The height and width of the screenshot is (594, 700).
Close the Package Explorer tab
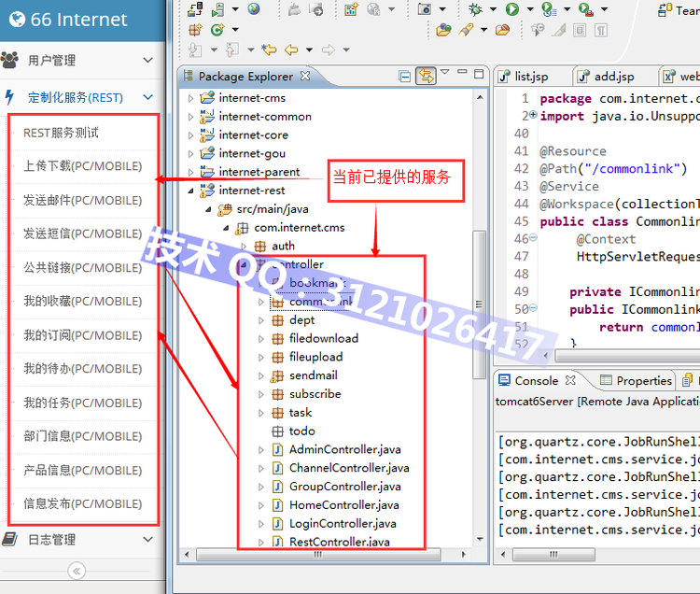click(x=305, y=76)
